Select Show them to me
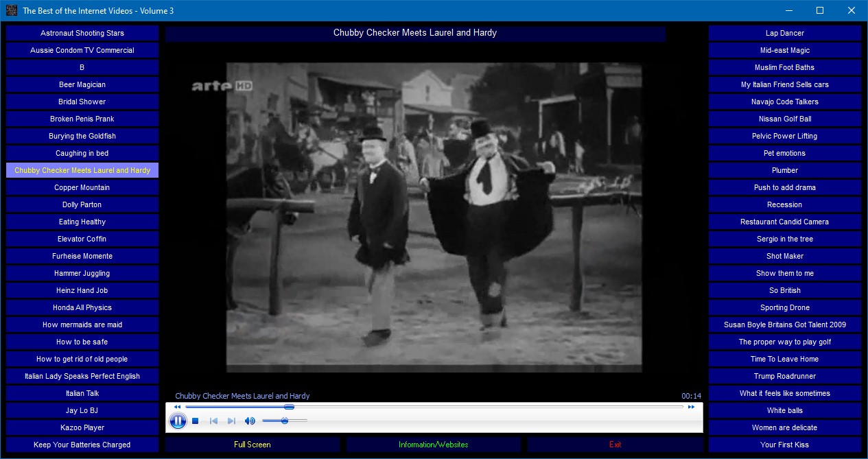Image resolution: width=868 pixels, height=459 pixels. (x=785, y=273)
